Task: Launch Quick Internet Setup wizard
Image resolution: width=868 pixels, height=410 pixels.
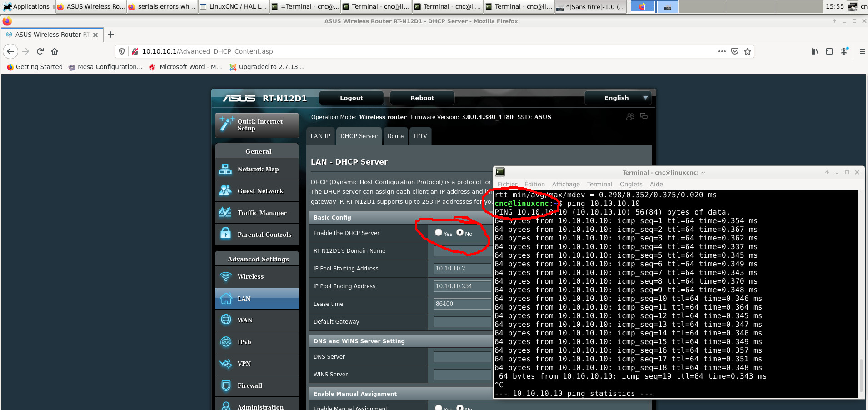Action: pyautogui.click(x=257, y=125)
